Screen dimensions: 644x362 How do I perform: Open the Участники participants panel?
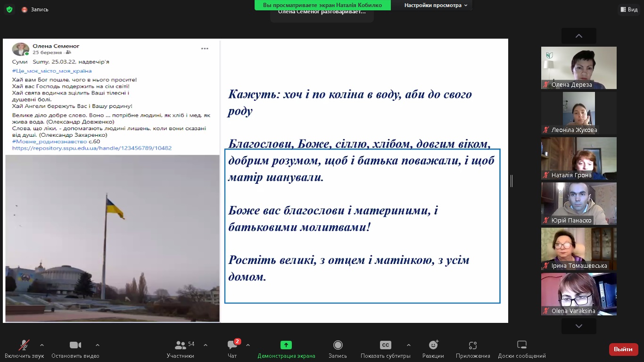coord(181,349)
